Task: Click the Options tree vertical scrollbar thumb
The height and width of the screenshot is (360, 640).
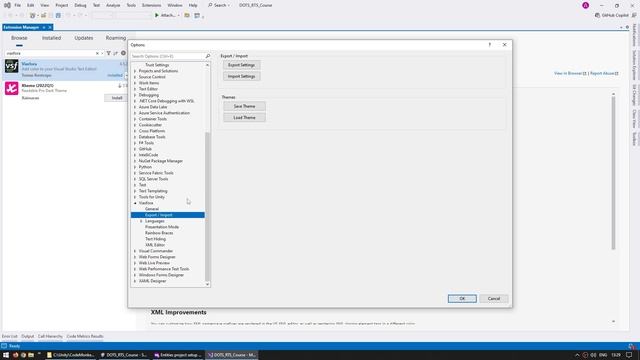Action: (x=207, y=206)
